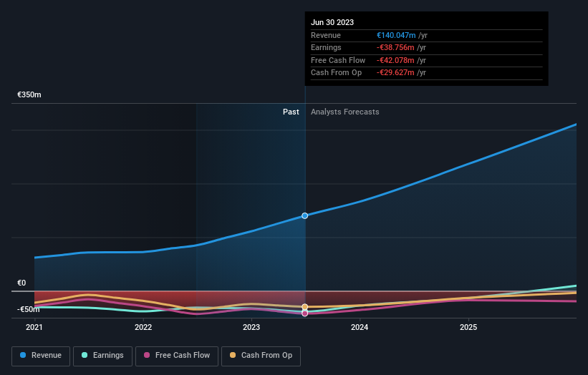Viewport: 588px width, 375px height.
Task: Click the pink Free Cash Flow data point
Action: 305,313
